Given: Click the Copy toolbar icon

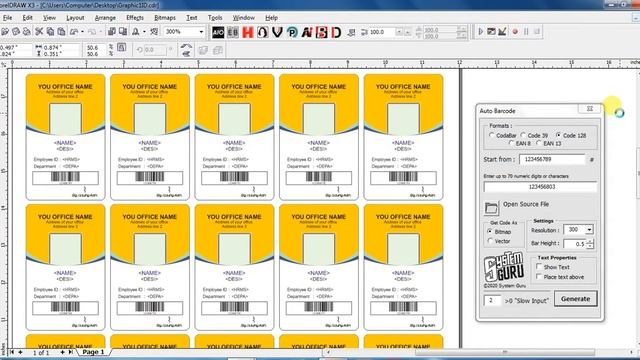Looking at the screenshot, I should [x=50, y=32].
